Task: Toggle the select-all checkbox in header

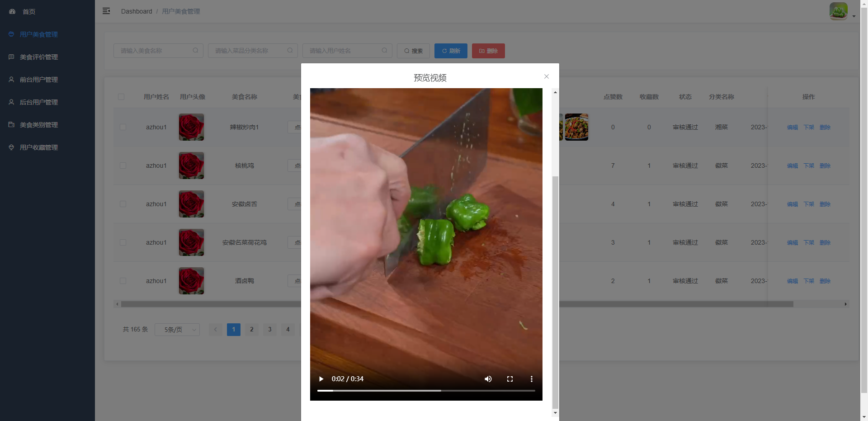Action: pos(121,97)
